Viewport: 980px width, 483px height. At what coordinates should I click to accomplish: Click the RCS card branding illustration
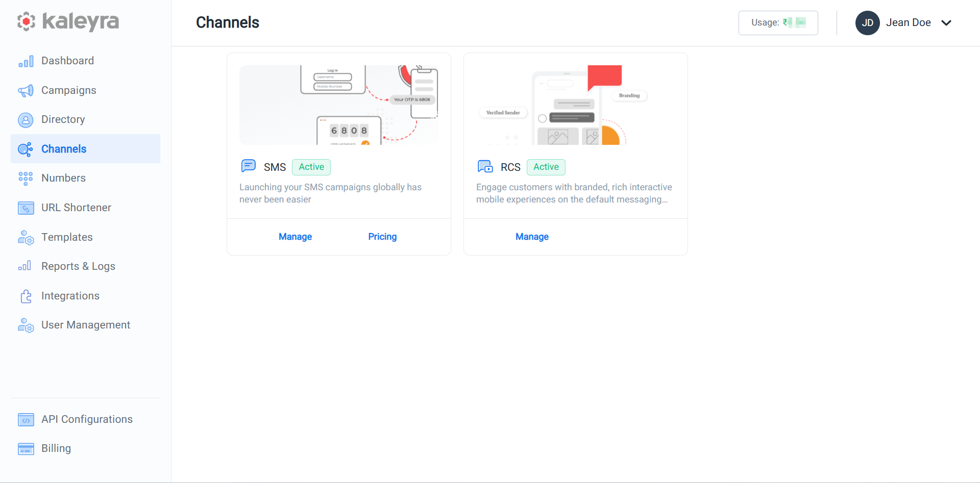[576, 105]
